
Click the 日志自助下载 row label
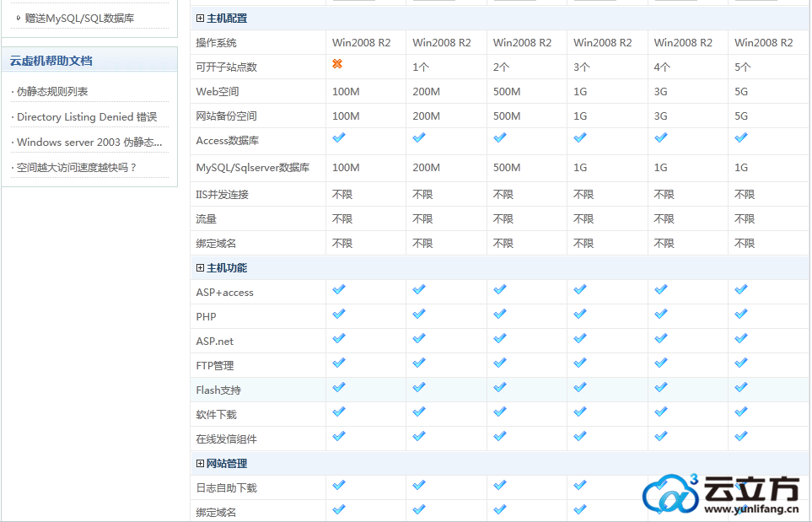pyautogui.click(x=226, y=487)
